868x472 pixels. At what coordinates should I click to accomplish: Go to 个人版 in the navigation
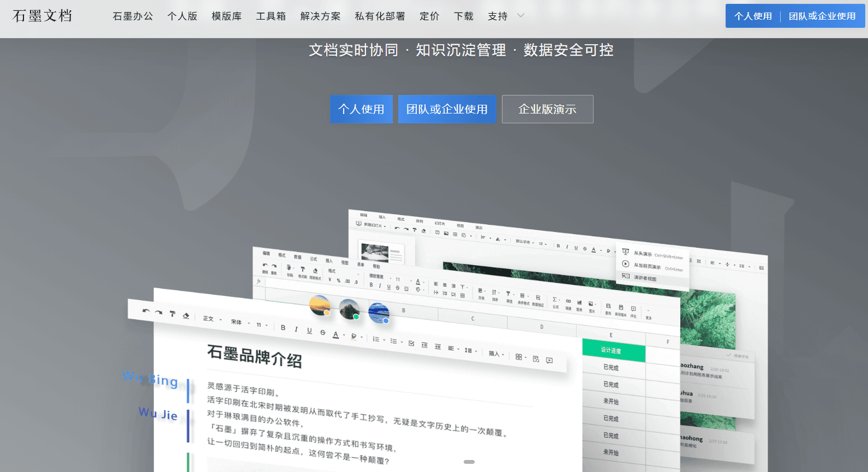coord(182,16)
